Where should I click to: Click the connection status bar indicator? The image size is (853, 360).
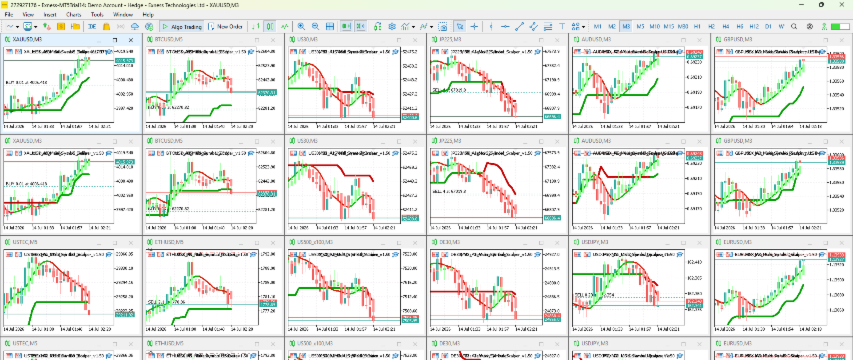click(840, 26)
